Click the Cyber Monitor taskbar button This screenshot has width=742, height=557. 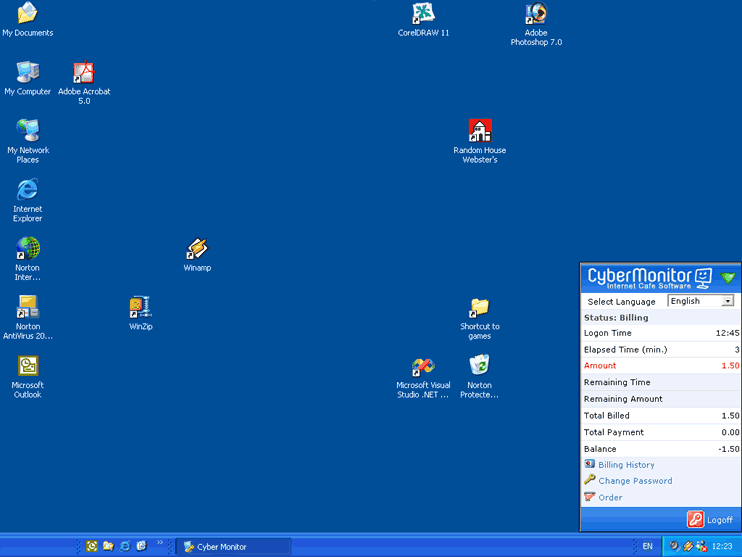click(233, 547)
